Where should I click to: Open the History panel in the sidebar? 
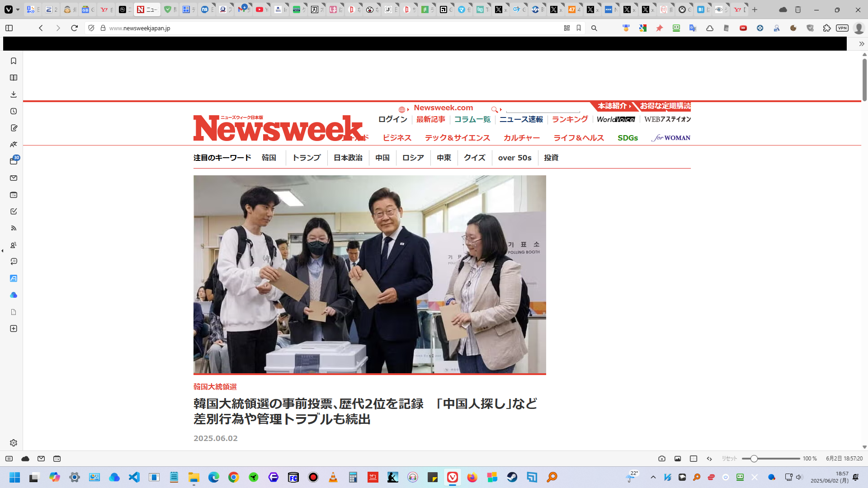click(14, 111)
